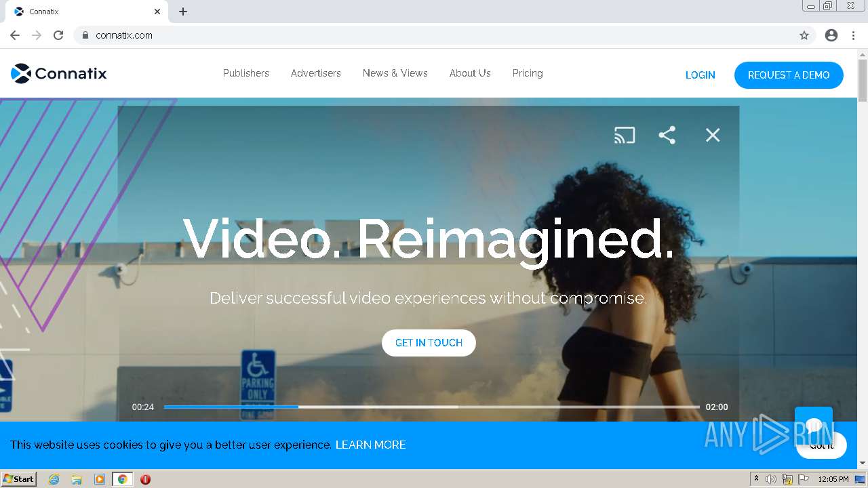Close the video player overlay
The width and height of the screenshot is (868, 488).
coord(713,135)
